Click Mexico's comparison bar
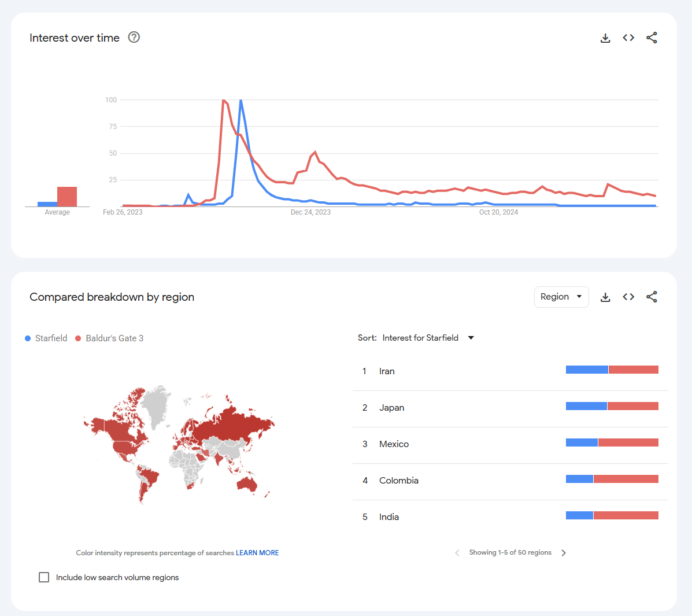The image size is (692, 616). [612, 442]
